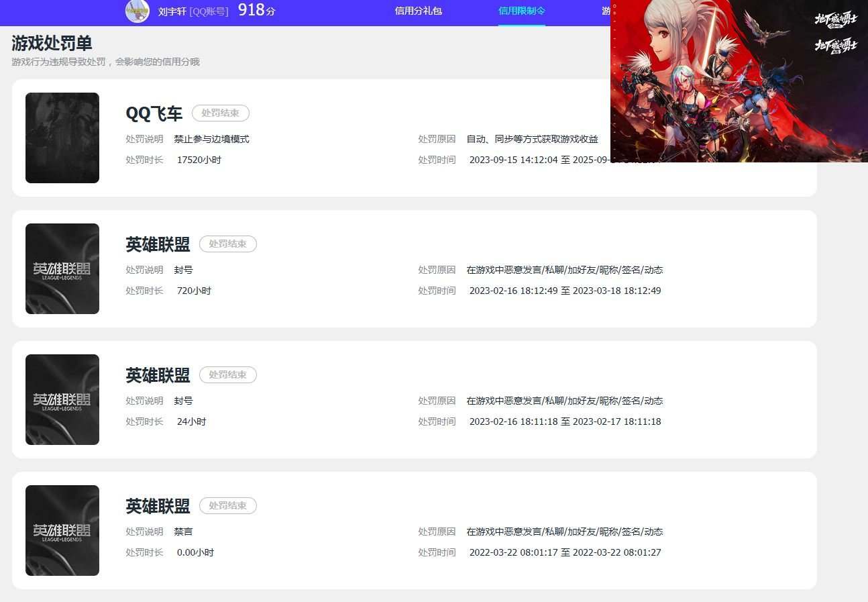Select the [QQ账号] label beside the username
This screenshot has width=868, height=602.
click(209, 11)
